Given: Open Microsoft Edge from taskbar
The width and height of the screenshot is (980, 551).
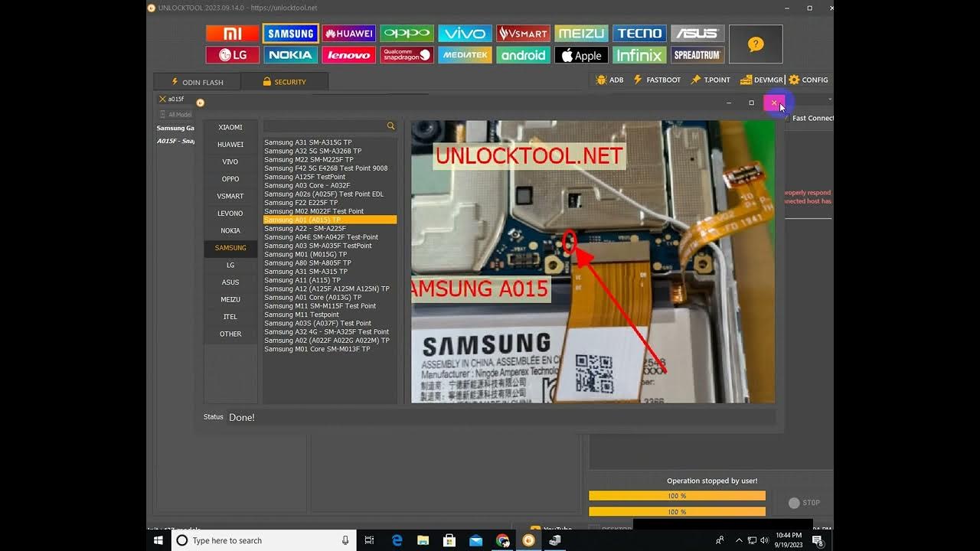Looking at the screenshot, I should (397, 540).
